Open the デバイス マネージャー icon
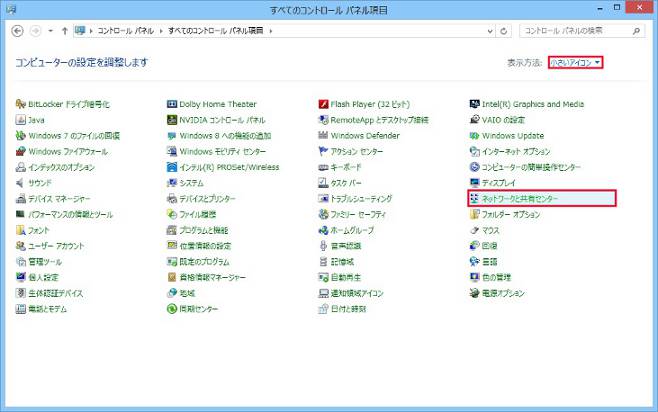Screen dimensions: 658x412 pos(21,198)
